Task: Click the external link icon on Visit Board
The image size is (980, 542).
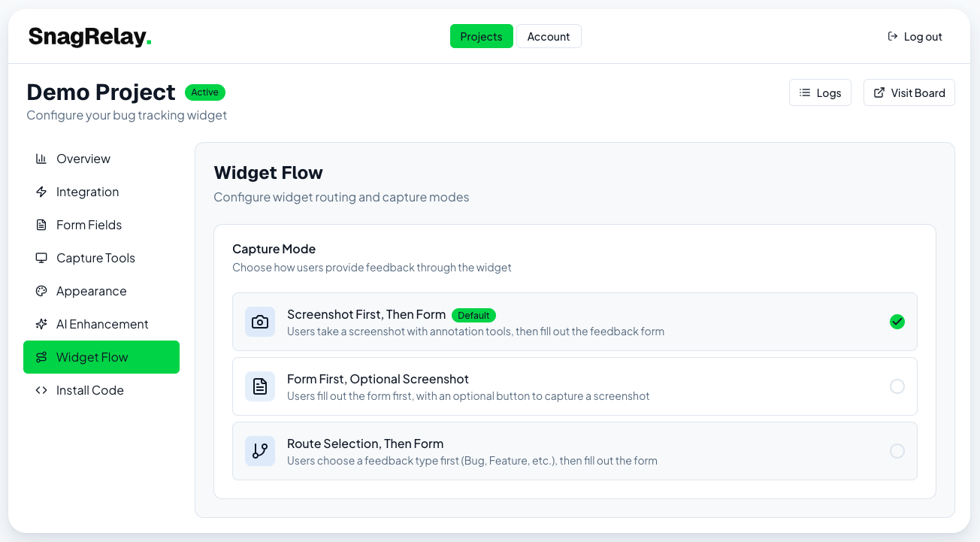Action: click(x=879, y=92)
